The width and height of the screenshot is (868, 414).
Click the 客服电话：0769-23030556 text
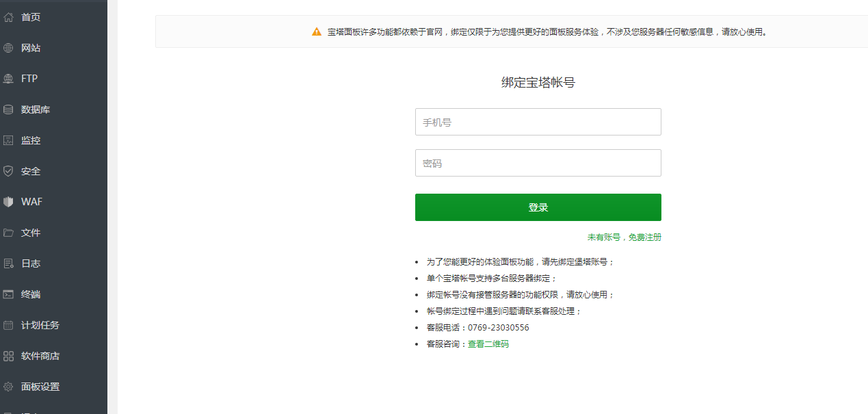pyautogui.click(x=478, y=328)
